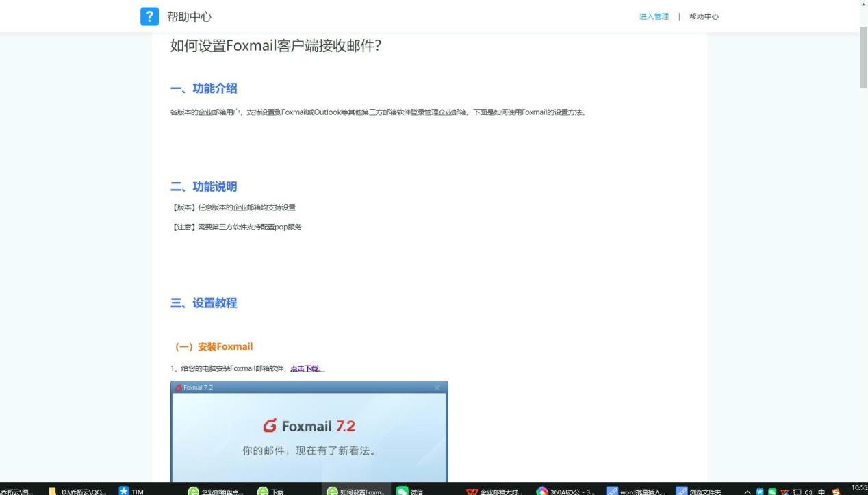Click the 一、功能介绍 heading
868x495 pixels.
(204, 88)
